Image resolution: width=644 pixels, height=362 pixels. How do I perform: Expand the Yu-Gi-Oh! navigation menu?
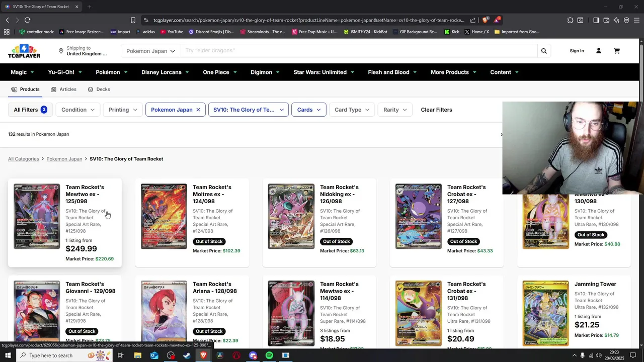[x=65, y=72]
